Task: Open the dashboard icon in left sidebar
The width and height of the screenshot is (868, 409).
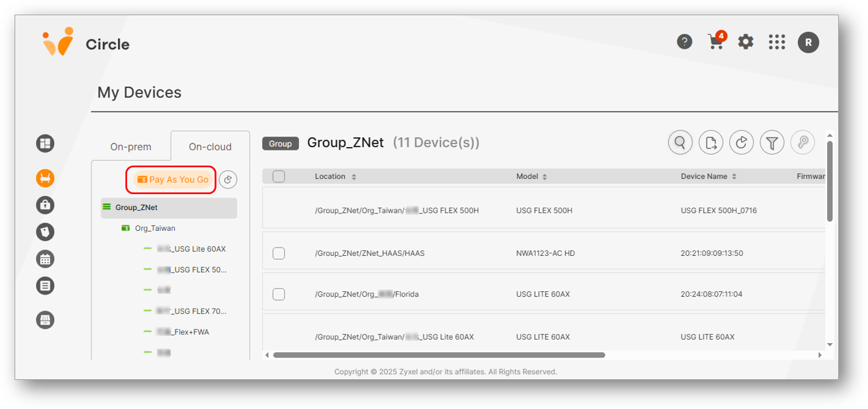Action: click(45, 143)
